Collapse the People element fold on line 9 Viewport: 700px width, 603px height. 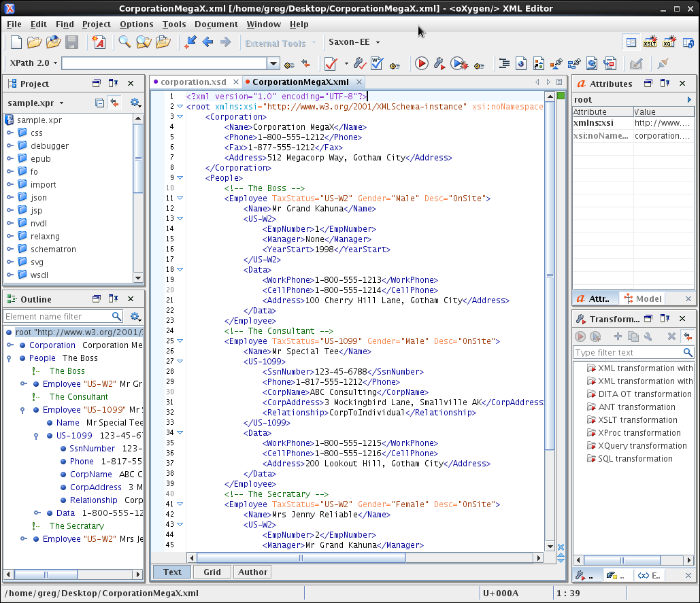[x=180, y=178]
